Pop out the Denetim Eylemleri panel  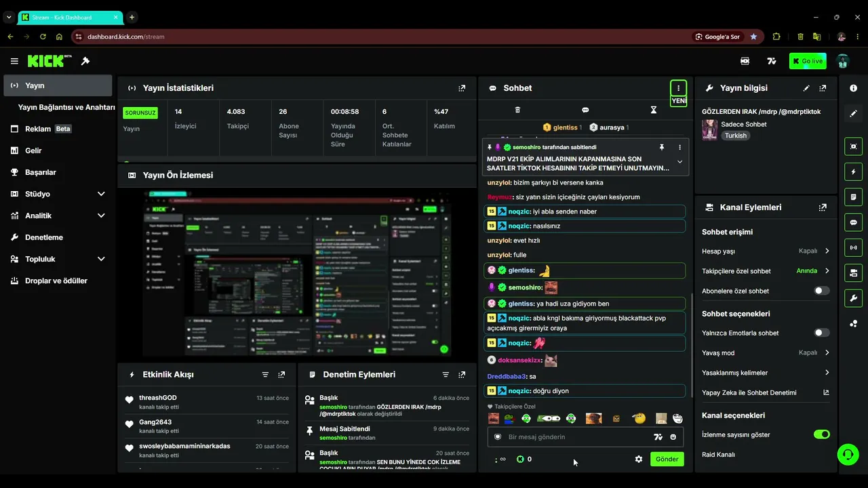[462, 375]
